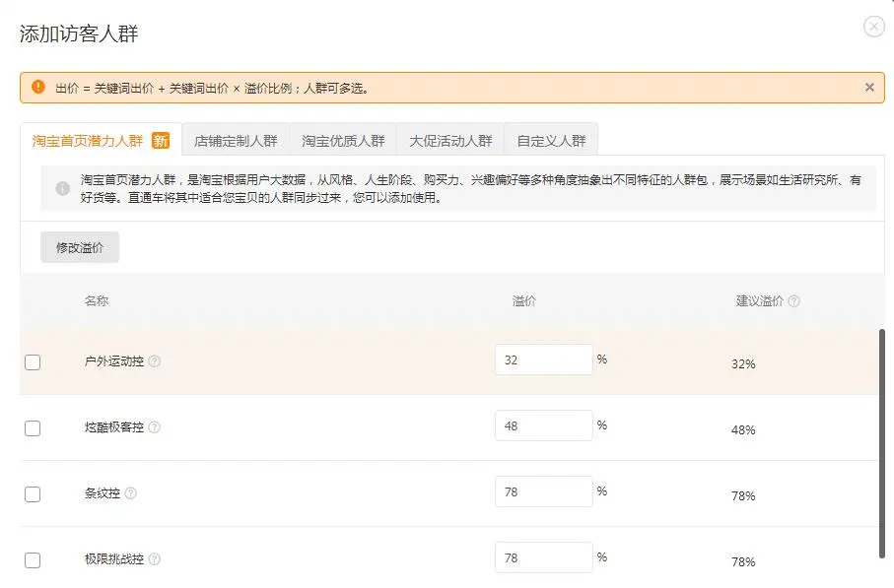Focus the 炫酷极客控 premium percentage field
This screenshot has height=588, width=894.
click(x=543, y=426)
